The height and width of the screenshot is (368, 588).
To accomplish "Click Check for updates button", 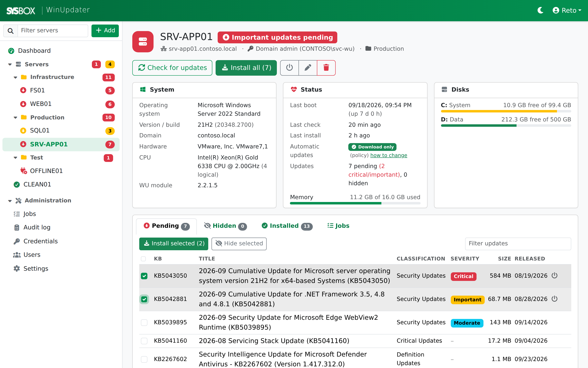I will [x=172, y=68].
